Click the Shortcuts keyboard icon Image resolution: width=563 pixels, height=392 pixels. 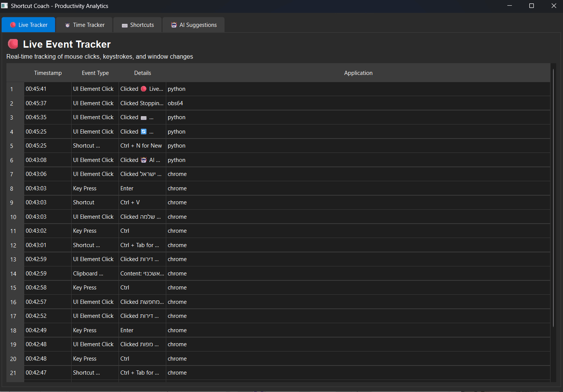tap(125, 25)
